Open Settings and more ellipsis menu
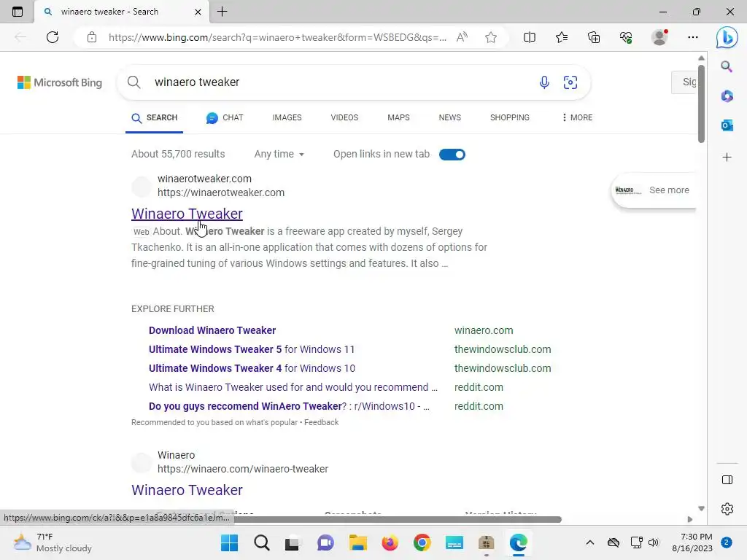747x560 pixels. coord(693,37)
